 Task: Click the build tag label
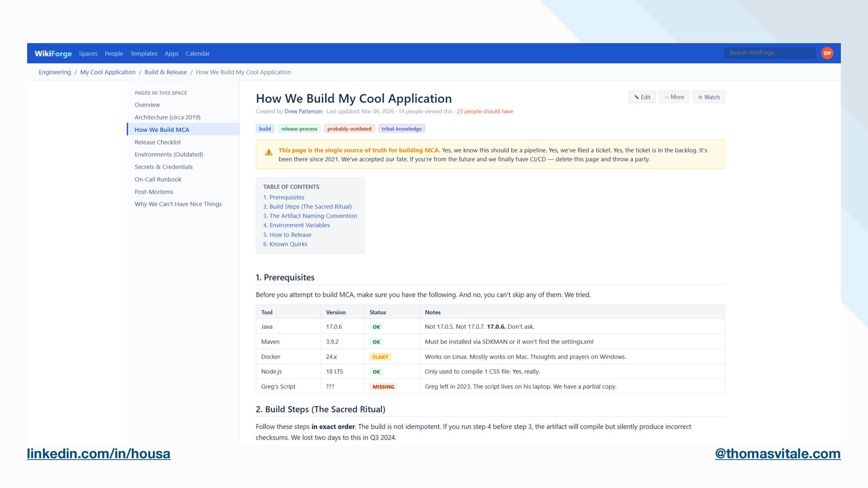pyautogui.click(x=265, y=129)
